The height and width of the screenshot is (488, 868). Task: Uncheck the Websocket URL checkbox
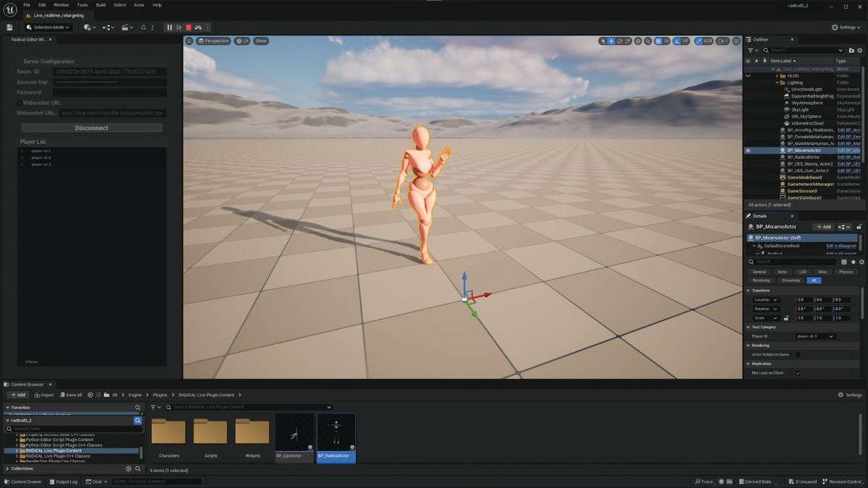pyautogui.click(x=18, y=103)
